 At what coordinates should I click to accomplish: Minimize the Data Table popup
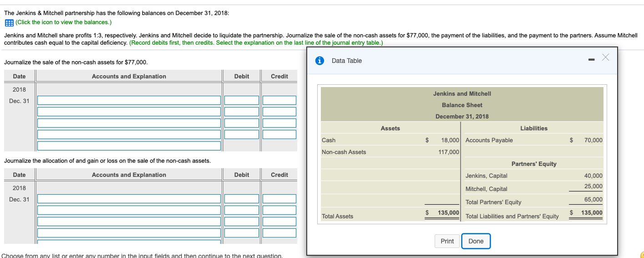pos(591,59)
